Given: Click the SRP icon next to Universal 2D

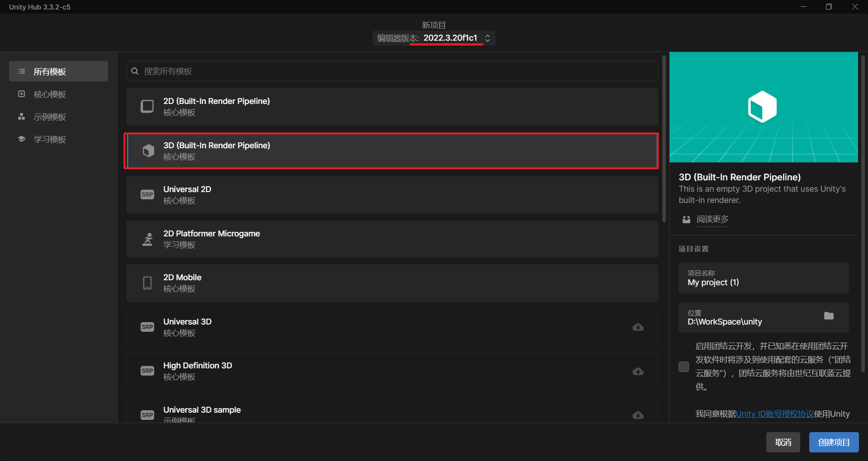Looking at the screenshot, I should pos(147,195).
